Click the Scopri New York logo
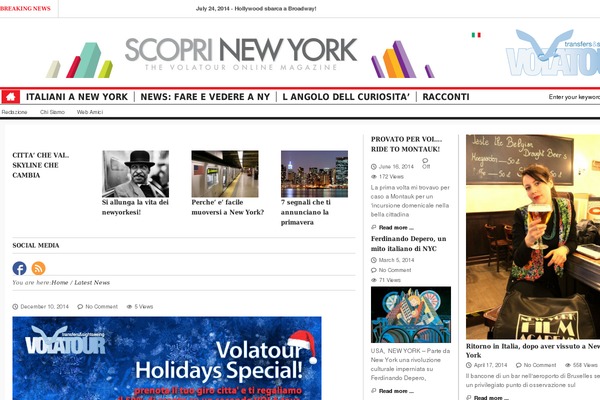 pyautogui.click(x=240, y=56)
